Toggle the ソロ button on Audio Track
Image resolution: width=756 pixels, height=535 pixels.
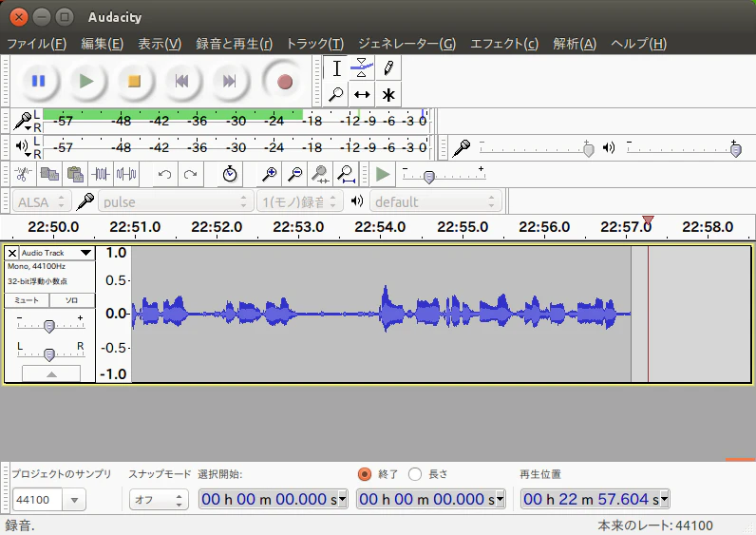pos(72,300)
